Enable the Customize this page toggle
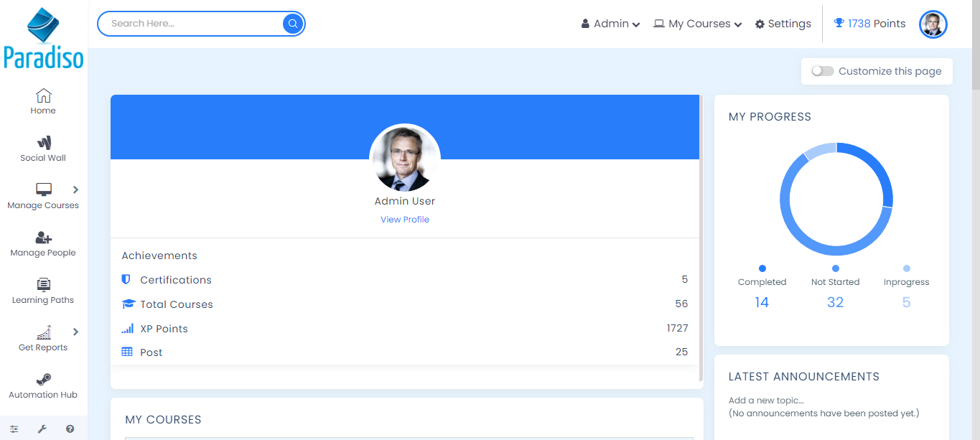The height and width of the screenshot is (440, 980). pyautogui.click(x=822, y=71)
